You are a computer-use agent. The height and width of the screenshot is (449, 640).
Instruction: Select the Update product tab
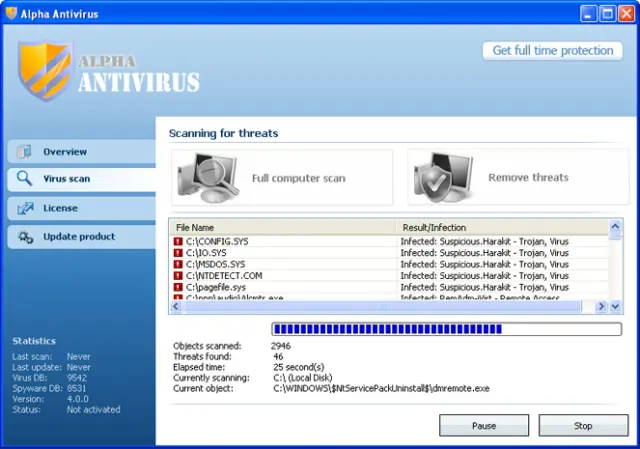click(x=82, y=237)
